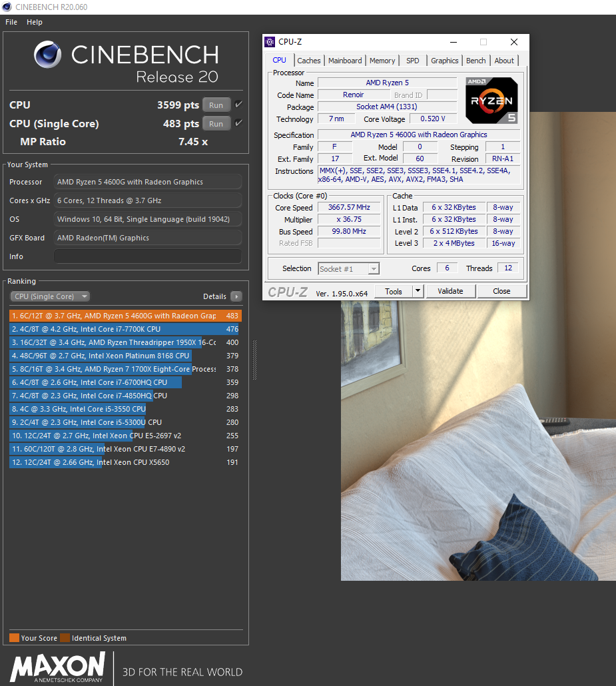The height and width of the screenshot is (686, 616).
Task: Select ranking row 12 Xeon X5650
Action: [125, 462]
